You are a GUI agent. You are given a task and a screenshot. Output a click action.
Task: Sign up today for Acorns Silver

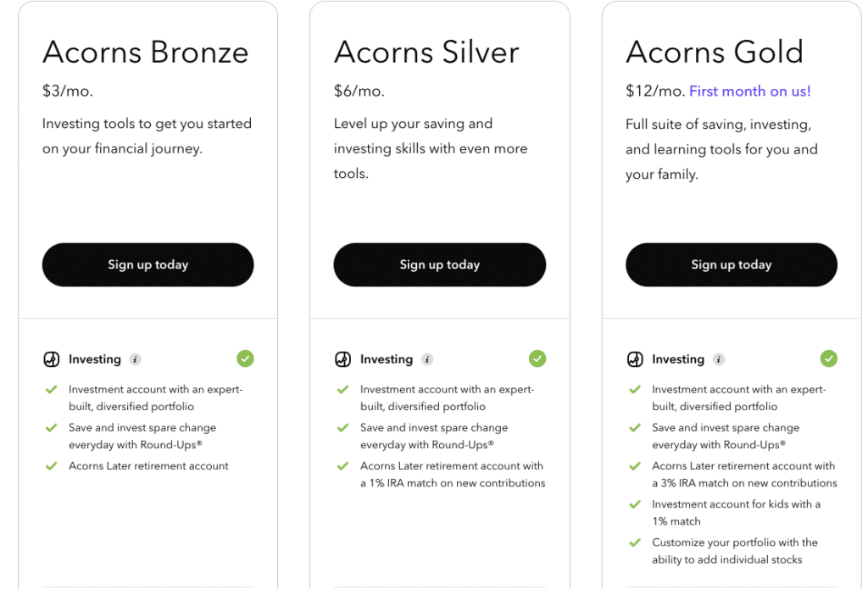(x=439, y=264)
